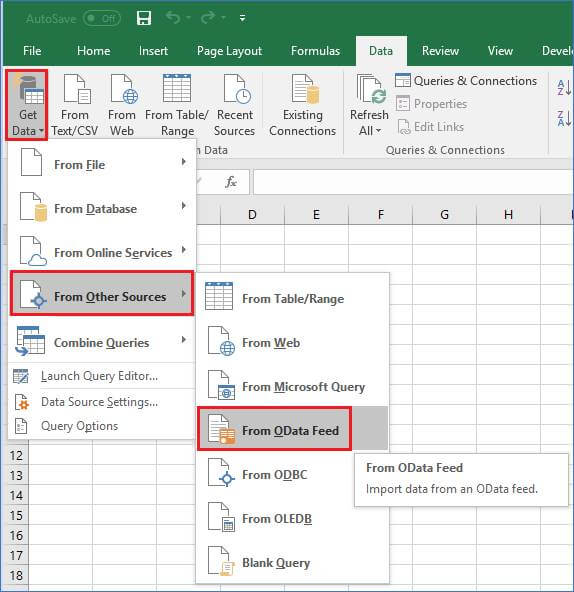
Task: Click the Undo arrow icon
Action: pyautogui.click(x=173, y=17)
